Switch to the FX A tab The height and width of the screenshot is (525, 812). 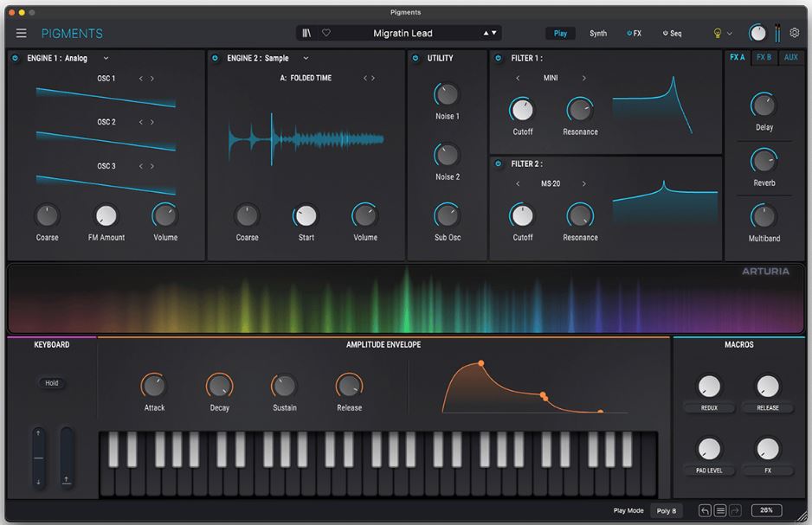(x=738, y=57)
